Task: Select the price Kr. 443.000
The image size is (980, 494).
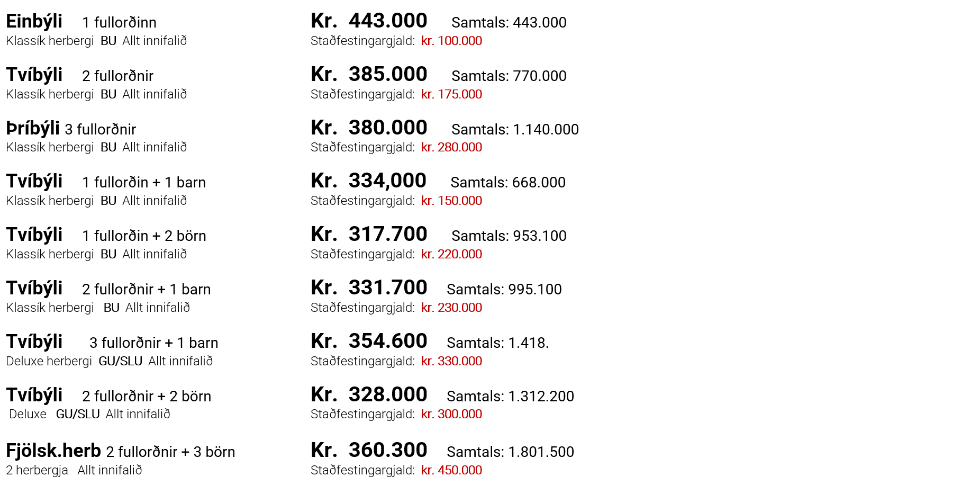Action: click(369, 21)
